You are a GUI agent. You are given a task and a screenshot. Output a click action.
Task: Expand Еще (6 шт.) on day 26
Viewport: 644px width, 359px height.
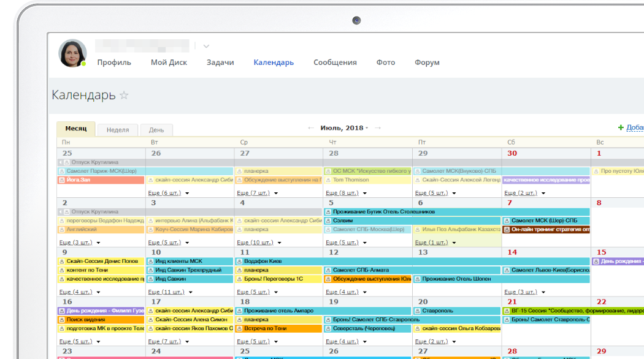pos(169,193)
